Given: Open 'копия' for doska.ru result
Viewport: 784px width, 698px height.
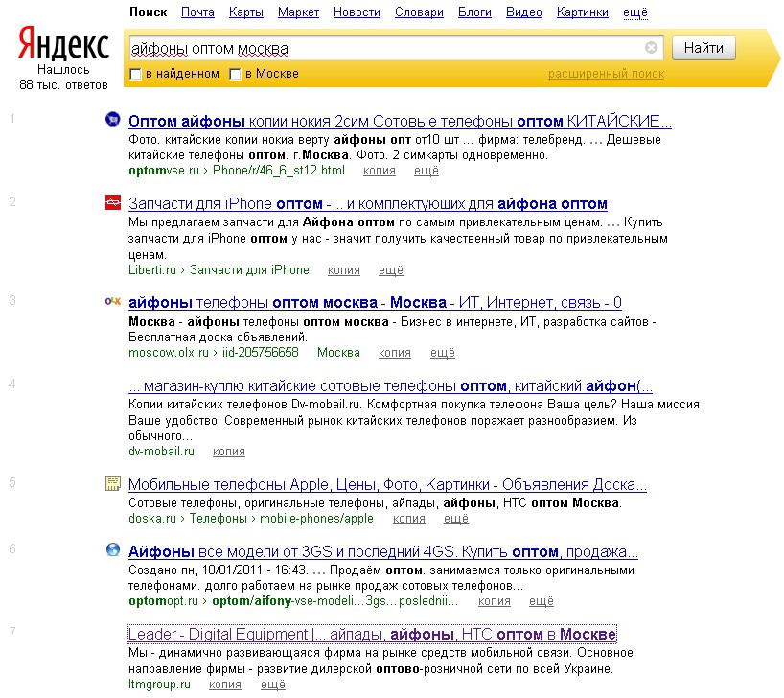Looking at the screenshot, I should pyautogui.click(x=409, y=519).
